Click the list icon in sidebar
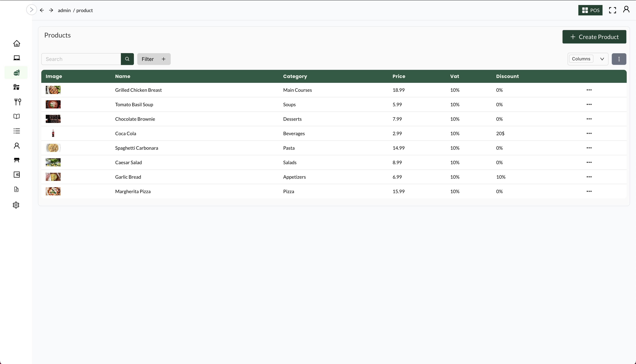The height and width of the screenshot is (364, 636). pyautogui.click(x=17, y=131)
